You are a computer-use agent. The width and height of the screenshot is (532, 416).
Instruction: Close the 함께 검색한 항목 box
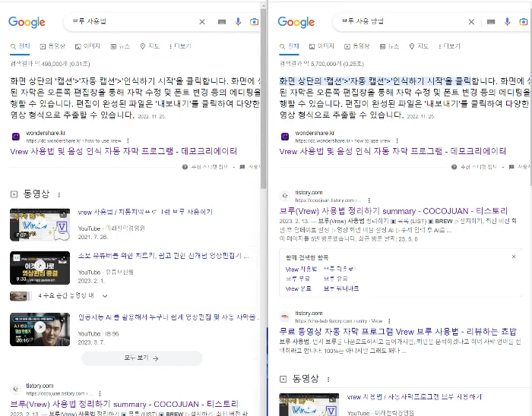514,257
